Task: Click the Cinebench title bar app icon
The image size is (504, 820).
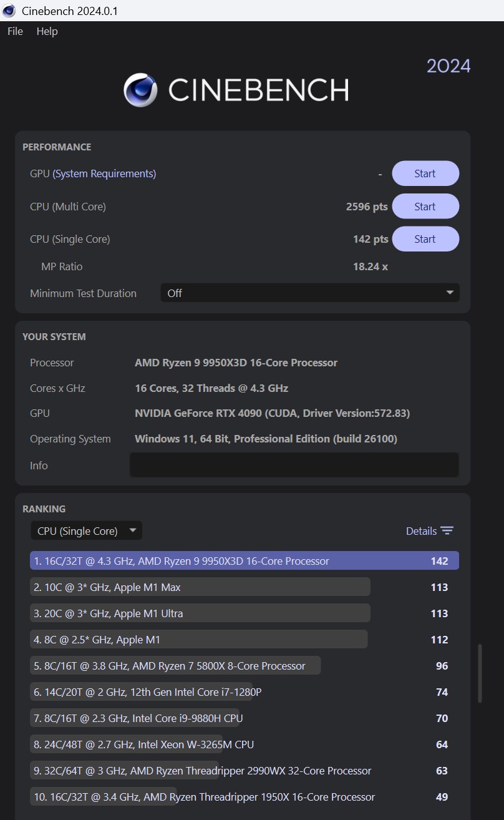Action: 9,11
